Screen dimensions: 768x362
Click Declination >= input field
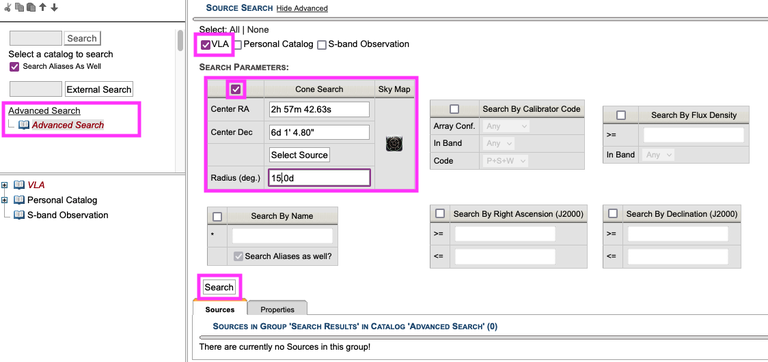coord(678,234)
